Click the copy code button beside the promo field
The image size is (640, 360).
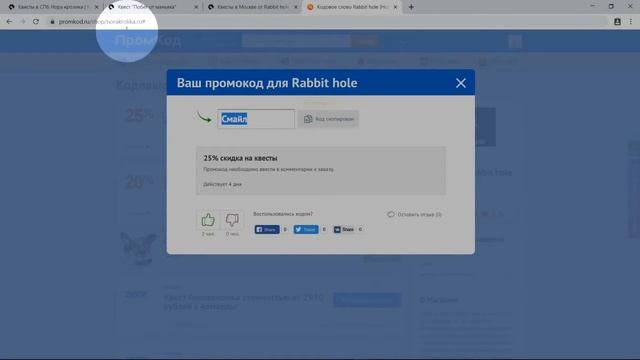coord(329,119)
